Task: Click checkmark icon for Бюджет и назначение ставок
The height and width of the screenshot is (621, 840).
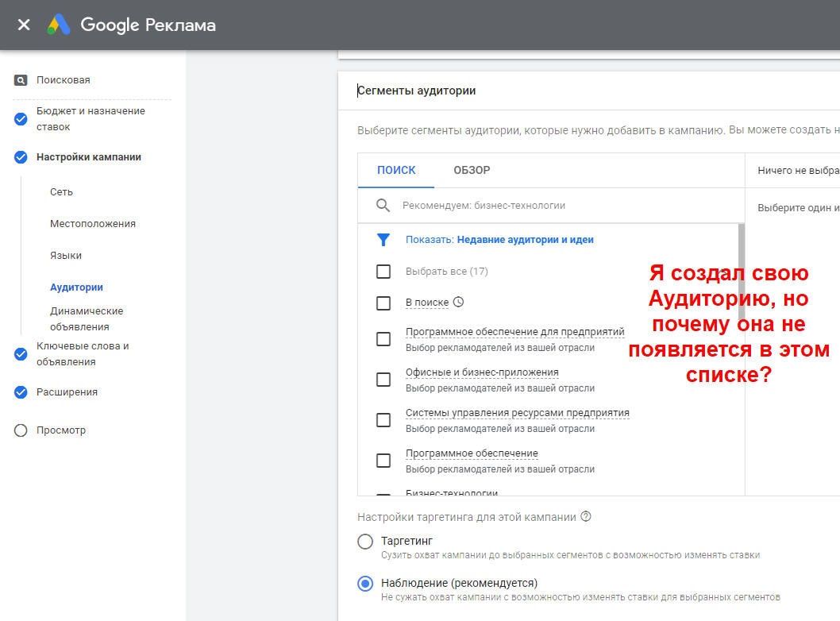Action: tap(21, 119)
